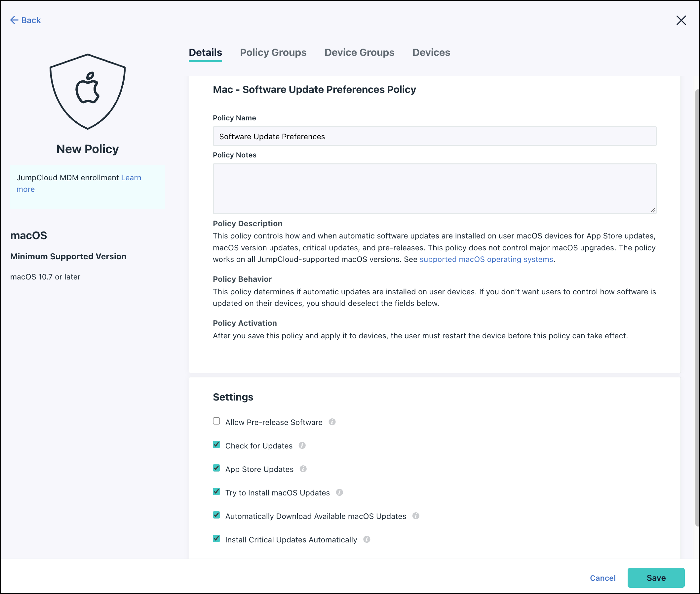Viewport: 700px width, 594px height.
Task: Click info icon next to App Store Updates
Action: pos(303,469)
